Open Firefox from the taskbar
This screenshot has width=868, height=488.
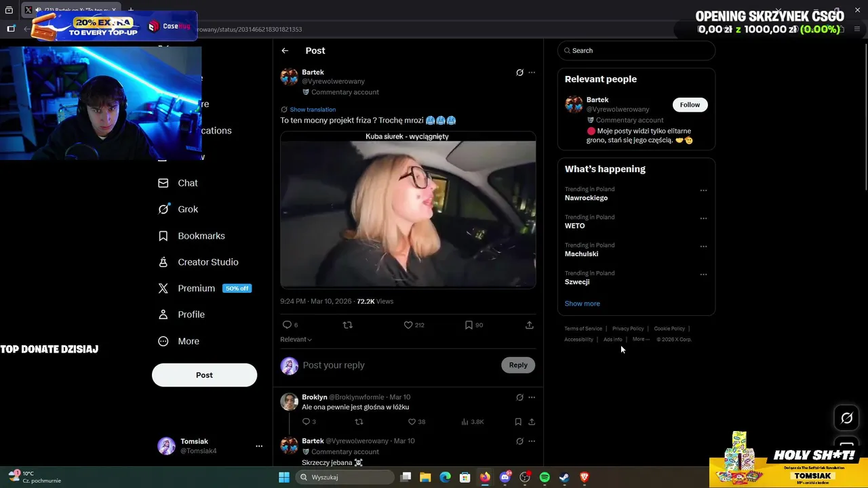tap(485, 477)
